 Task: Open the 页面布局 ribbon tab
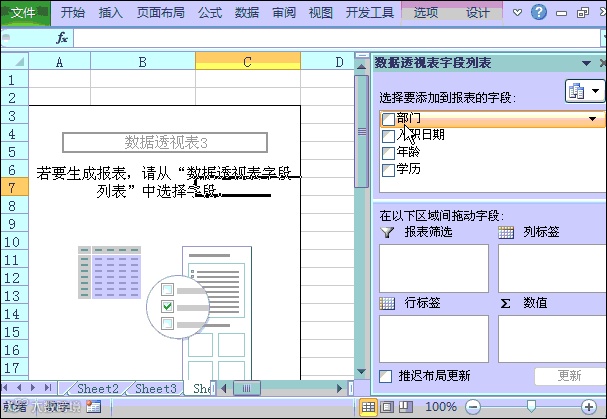(160, 13)
